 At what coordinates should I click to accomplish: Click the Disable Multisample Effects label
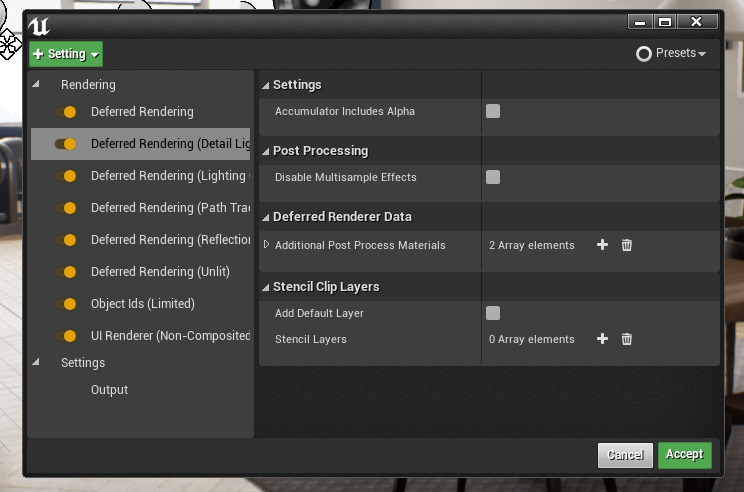[346, 177]
